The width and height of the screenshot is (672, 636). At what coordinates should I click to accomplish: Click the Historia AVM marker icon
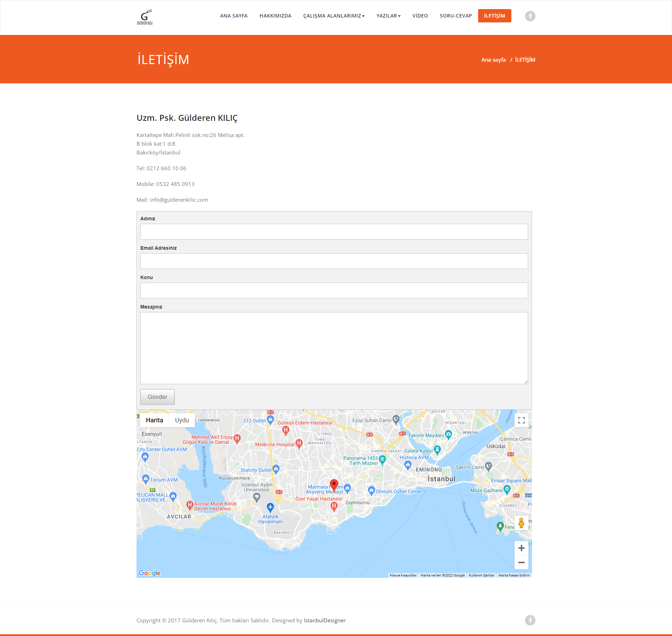tap(408, 465)
